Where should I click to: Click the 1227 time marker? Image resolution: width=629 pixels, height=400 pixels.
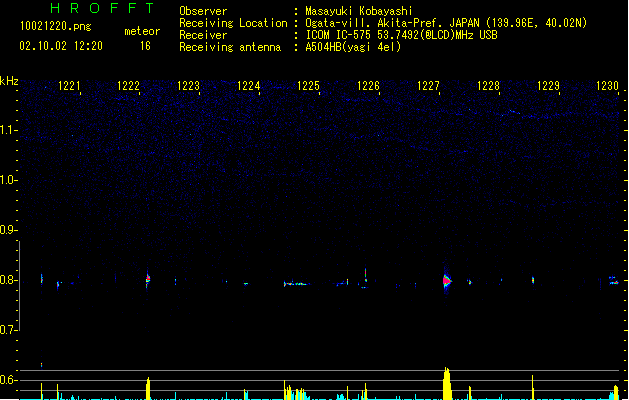point(428,86)
